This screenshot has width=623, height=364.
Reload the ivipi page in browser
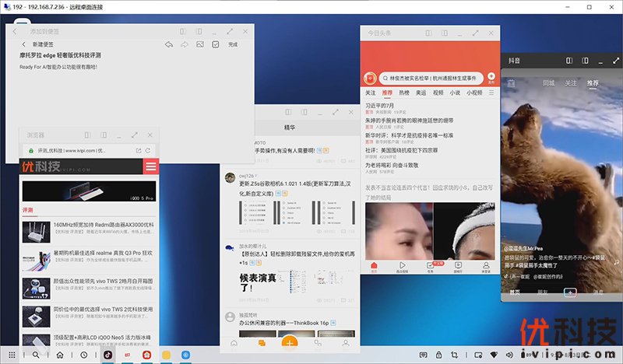pyautogui.click(x=148, y=150)
